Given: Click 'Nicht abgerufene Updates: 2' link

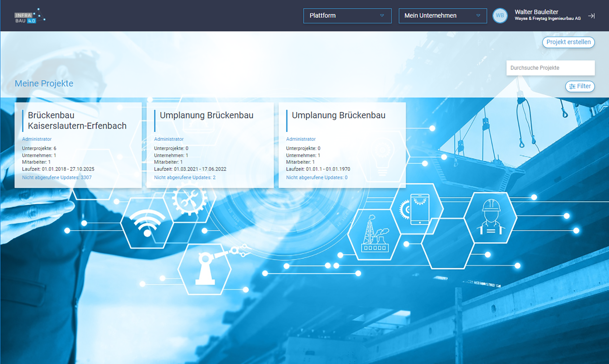Looking at the screenshot, I should [x=185, y=177].
